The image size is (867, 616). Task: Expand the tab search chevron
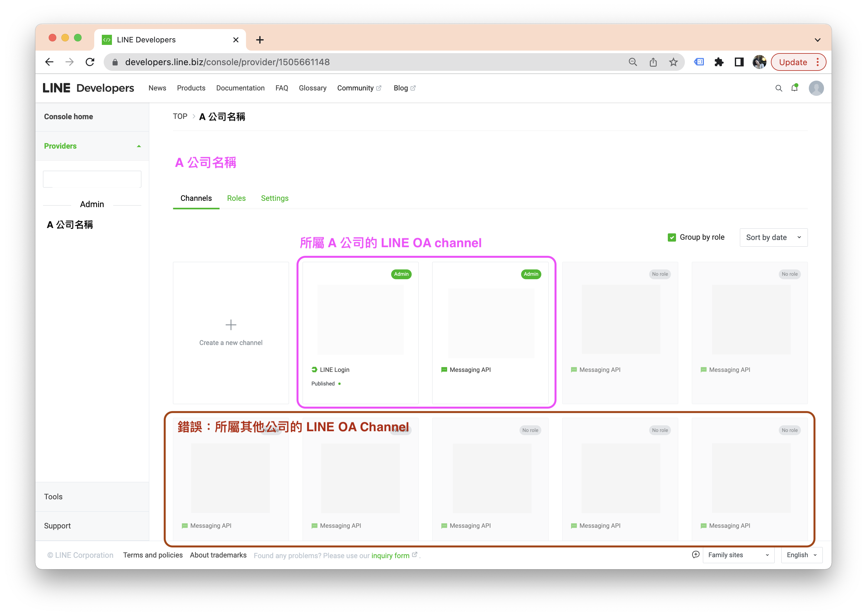coord(817,40)
